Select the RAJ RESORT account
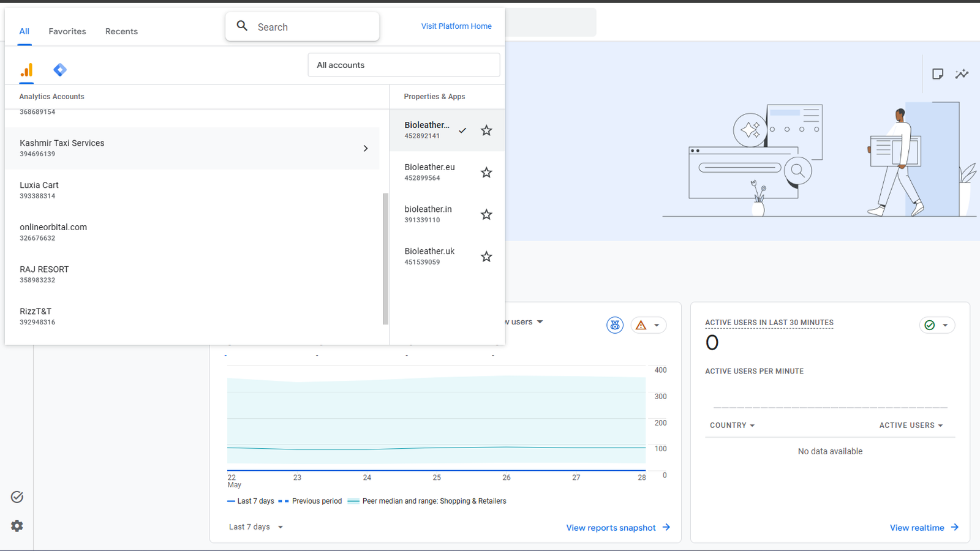 tap(192, 274)
